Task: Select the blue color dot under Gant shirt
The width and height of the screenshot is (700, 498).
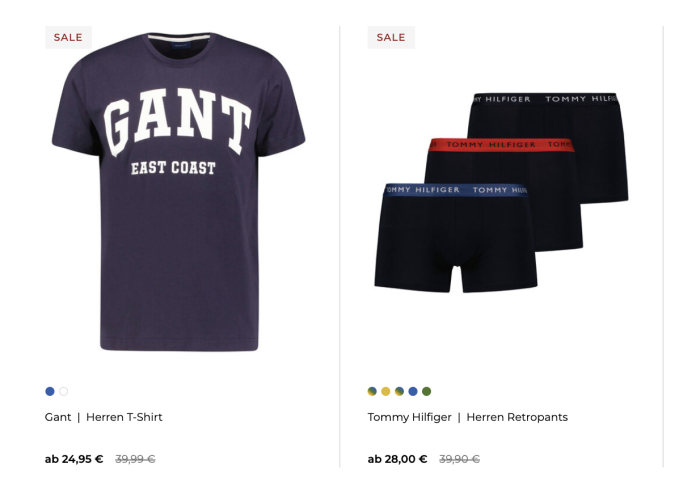Action: tap(50, 391)
